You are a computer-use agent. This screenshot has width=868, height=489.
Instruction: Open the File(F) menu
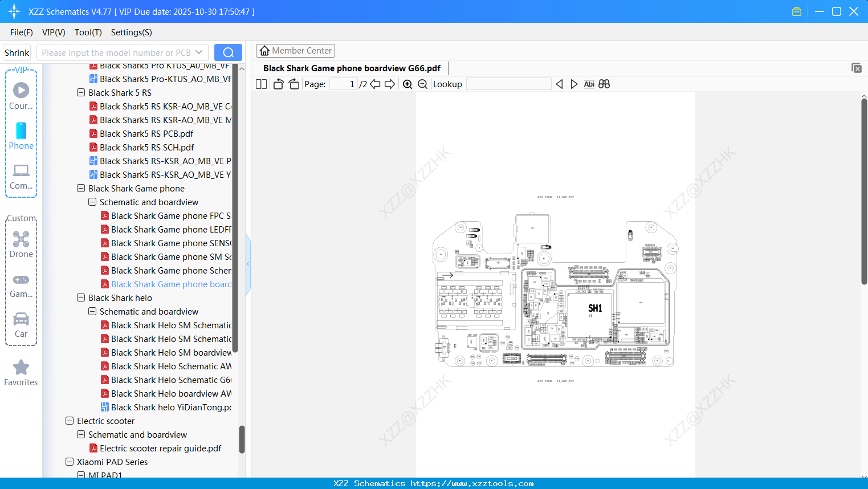click(22, 32)
